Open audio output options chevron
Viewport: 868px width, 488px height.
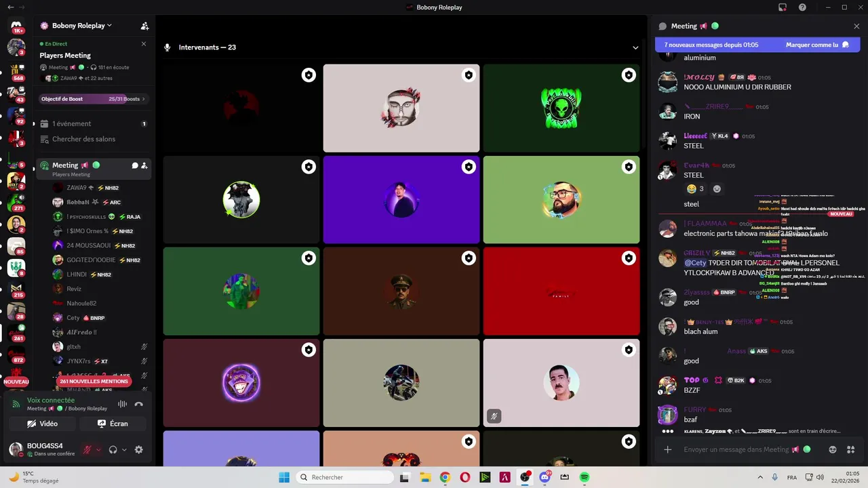click(x=124, y=449)
